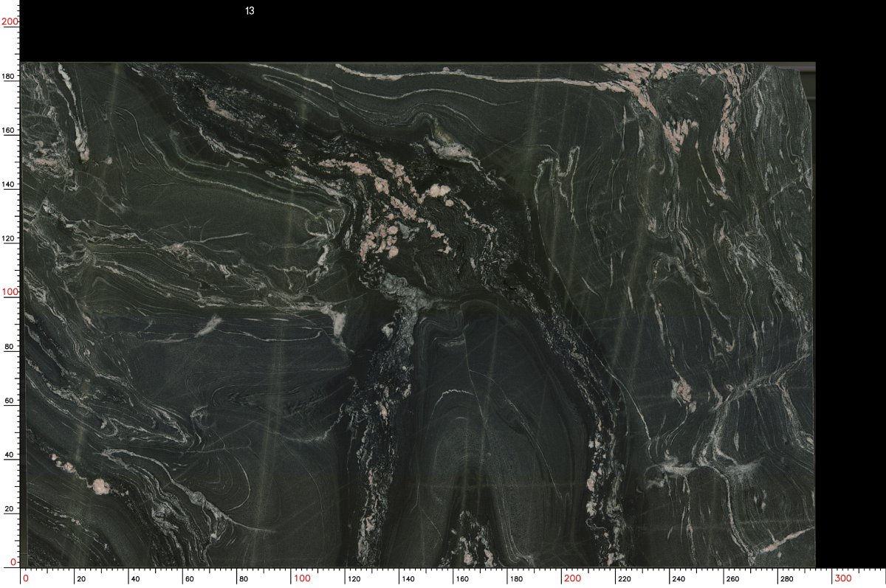Click the 160 mark on the horizontal ruler
Viewport: 886px width, 588px height.
461,578
